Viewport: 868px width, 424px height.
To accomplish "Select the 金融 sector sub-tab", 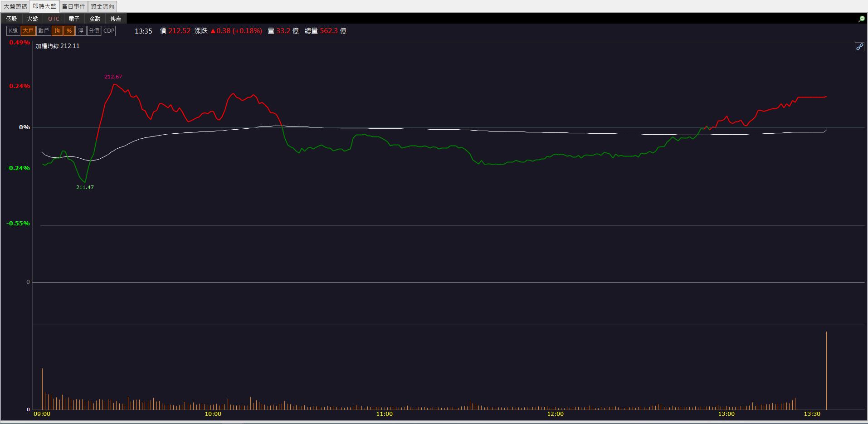I will 95,19.
